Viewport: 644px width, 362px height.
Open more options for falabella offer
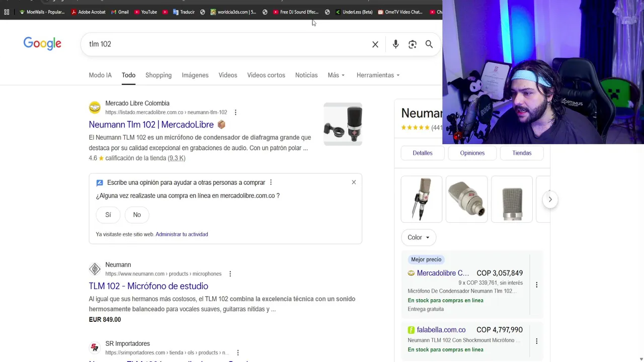coord(536,341)
